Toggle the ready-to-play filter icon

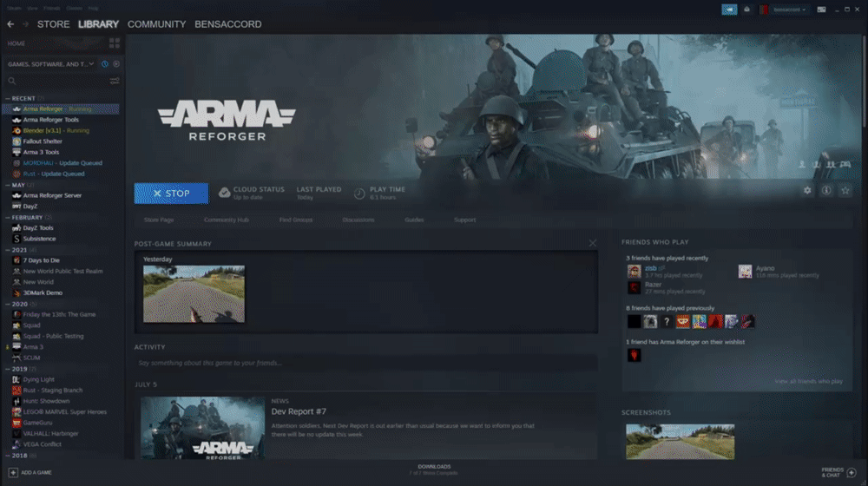pyautogui.click(x=116, y=64)
